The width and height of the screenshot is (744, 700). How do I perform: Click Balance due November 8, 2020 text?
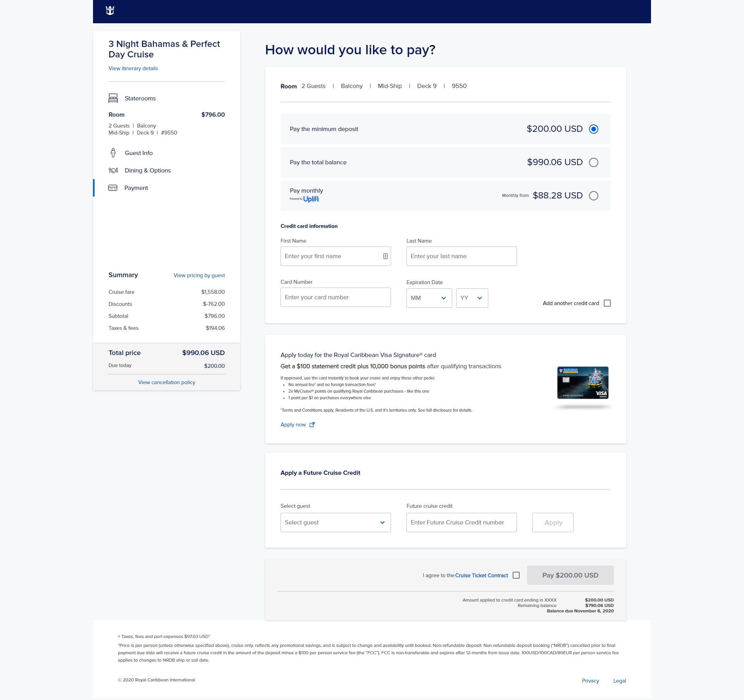pos(580,611)
